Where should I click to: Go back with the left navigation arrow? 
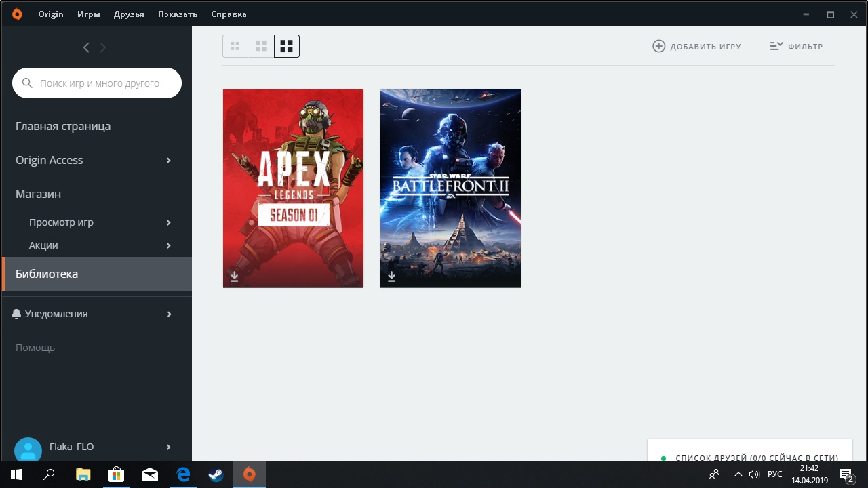point(86,47)
